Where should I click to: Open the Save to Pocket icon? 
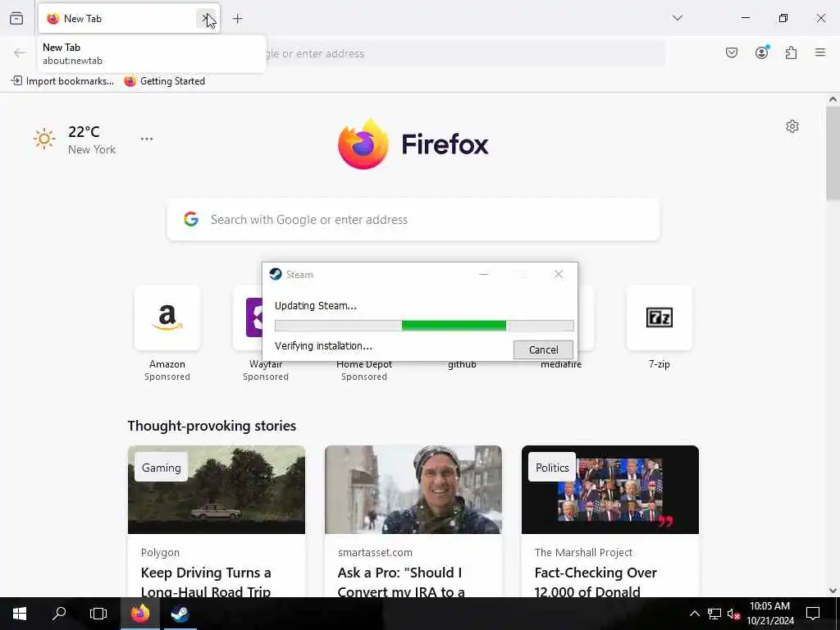(x=732, y=52)
